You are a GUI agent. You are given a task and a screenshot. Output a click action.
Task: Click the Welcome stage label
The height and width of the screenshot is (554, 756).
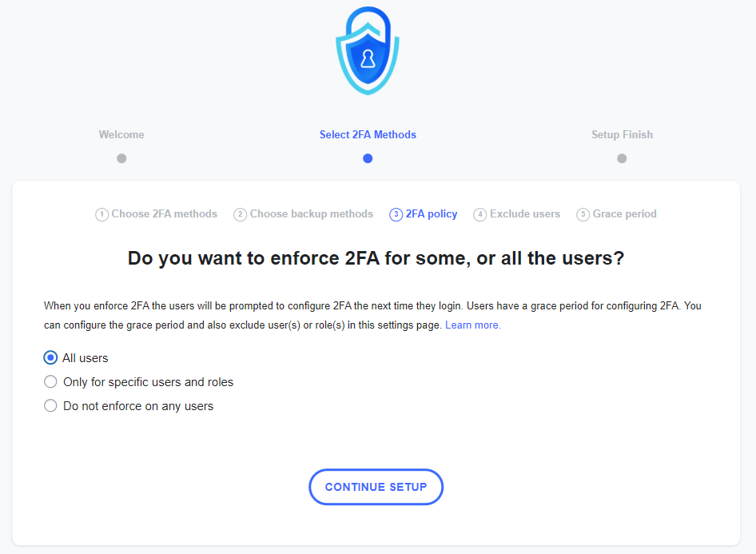pyautogui.click(x=121, y=134)
